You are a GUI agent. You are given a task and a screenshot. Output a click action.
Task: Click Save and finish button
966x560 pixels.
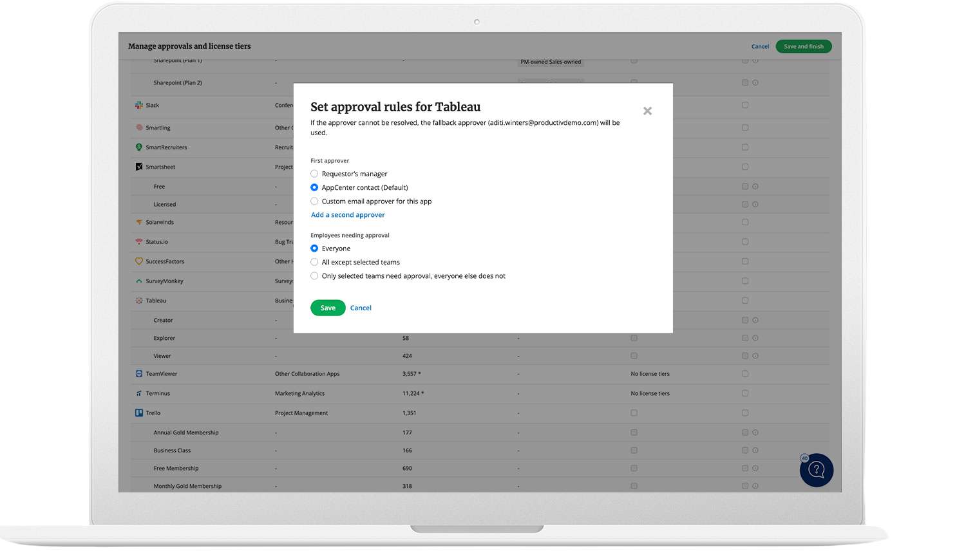(x=804, y=46)
